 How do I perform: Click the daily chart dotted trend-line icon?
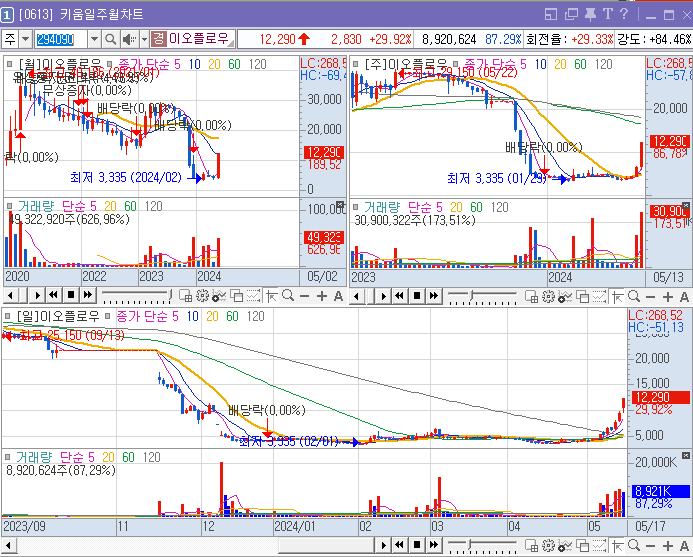[599, 546]
